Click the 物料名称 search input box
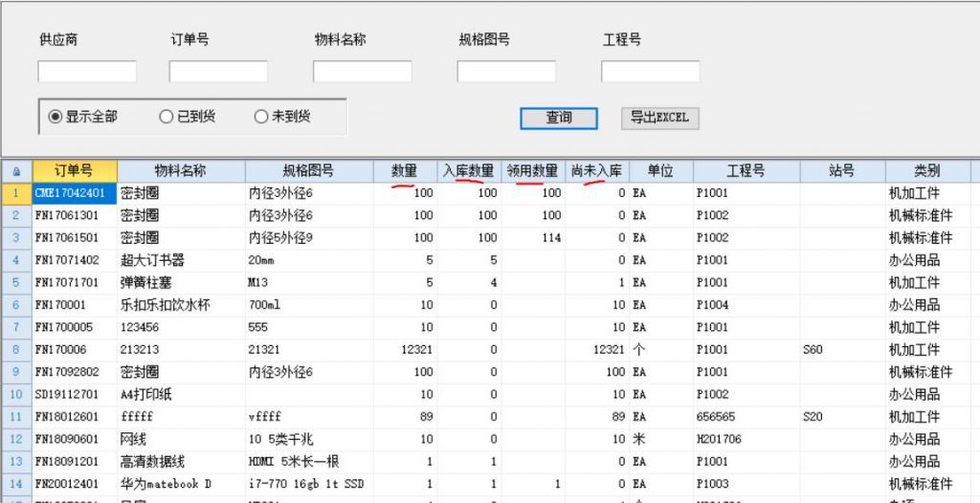980x503 pixels. pyautogui.click(x=362, y=72)
